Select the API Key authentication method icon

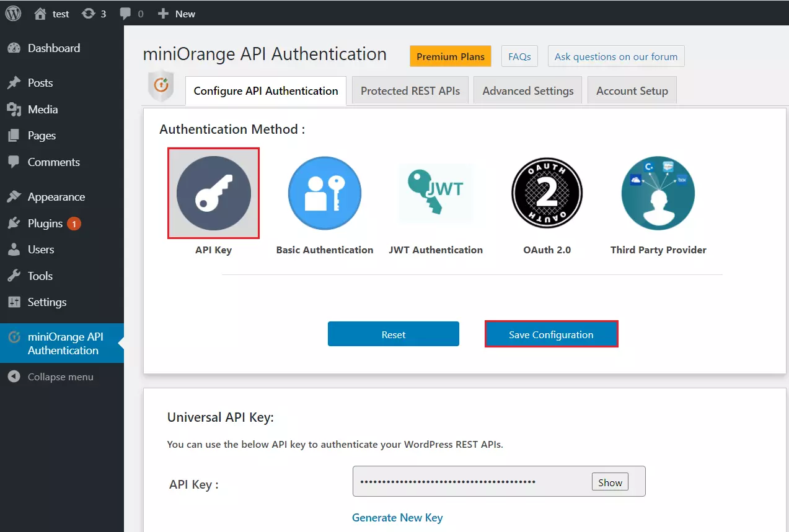coord(213,193)
